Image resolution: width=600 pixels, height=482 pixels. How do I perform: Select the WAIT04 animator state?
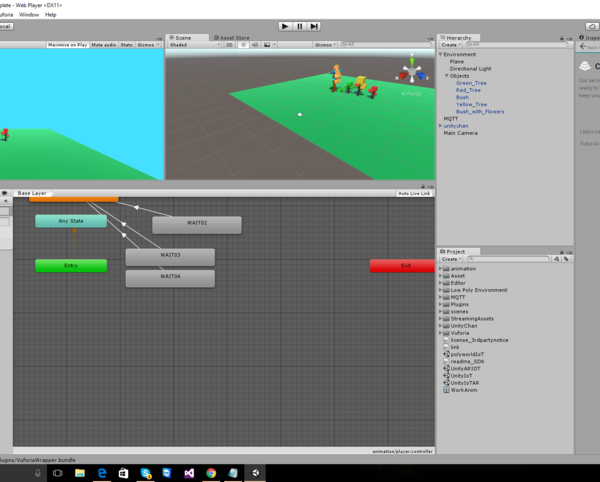170,278
